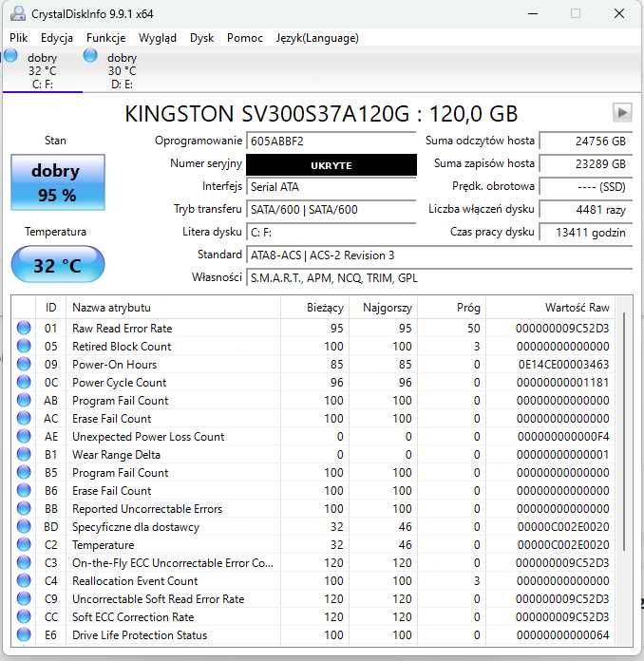Screen dimensions: 644x661
Task: Click the attribute list vertical scrollbar
Action: [x=624, y=432]
